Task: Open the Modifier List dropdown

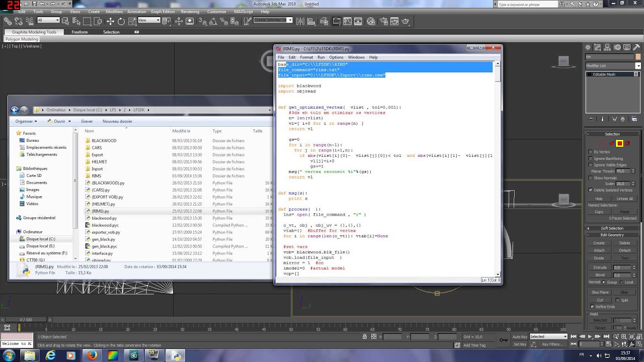Action: [613, 66]
